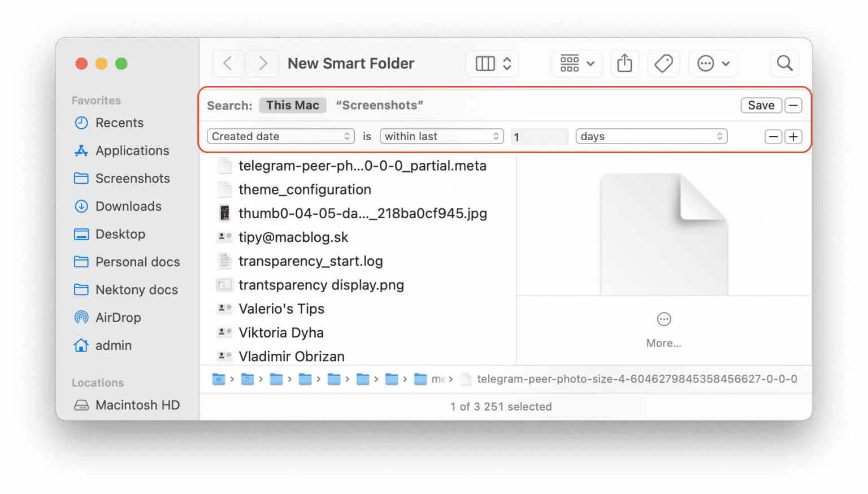Screen dimensions: 868x494
Task: Open the view layout switcher menu
Action: tap(492, 63)
